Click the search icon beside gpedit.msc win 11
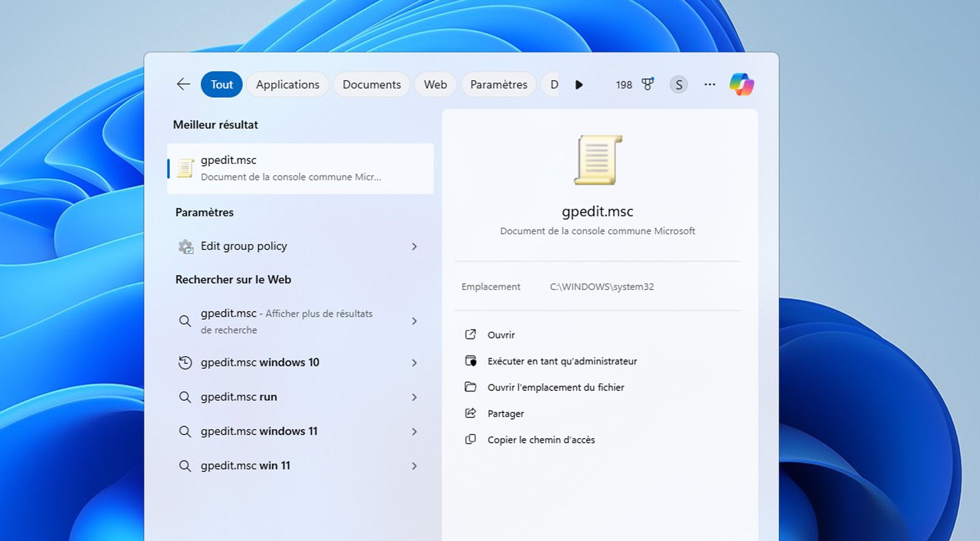Screen dimensions: 980x541 [x=185, y=466]
